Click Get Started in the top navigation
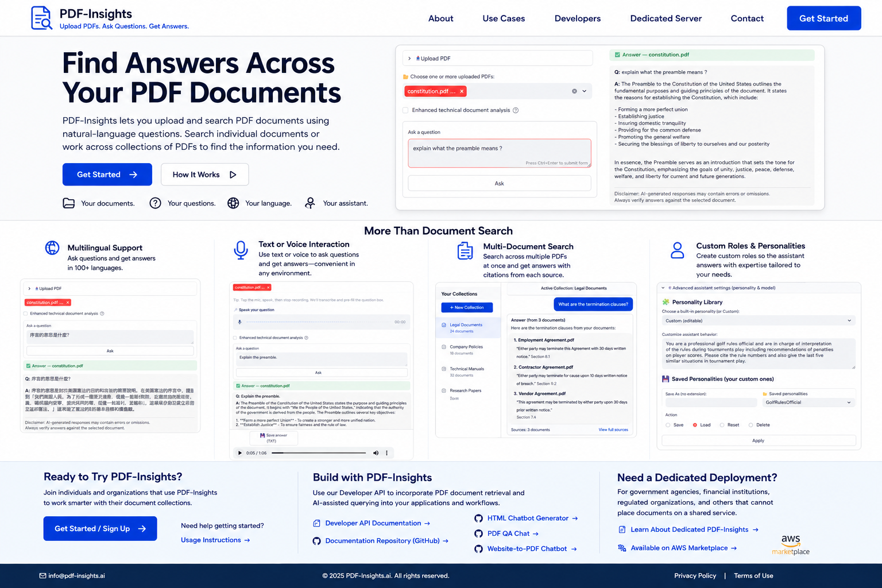The width and height of the screenshot is (882, 588). pyautogui.click(x=824, y=18)
